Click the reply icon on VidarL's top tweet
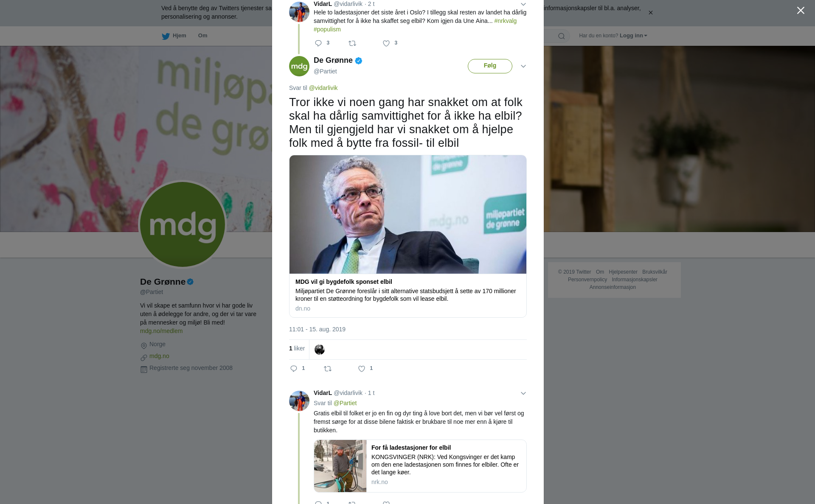The height and width of the screenshot is (504, 815). point(318,43)
